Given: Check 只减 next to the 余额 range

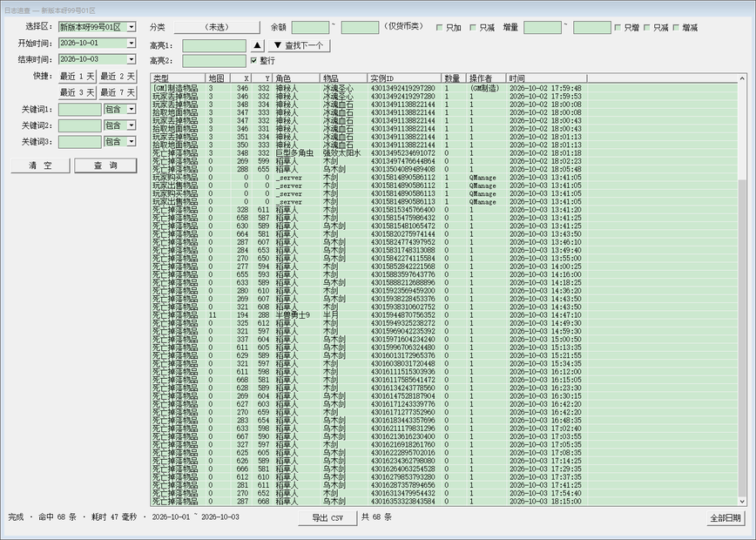Looking at the screenshot, I should click(473, 28).
